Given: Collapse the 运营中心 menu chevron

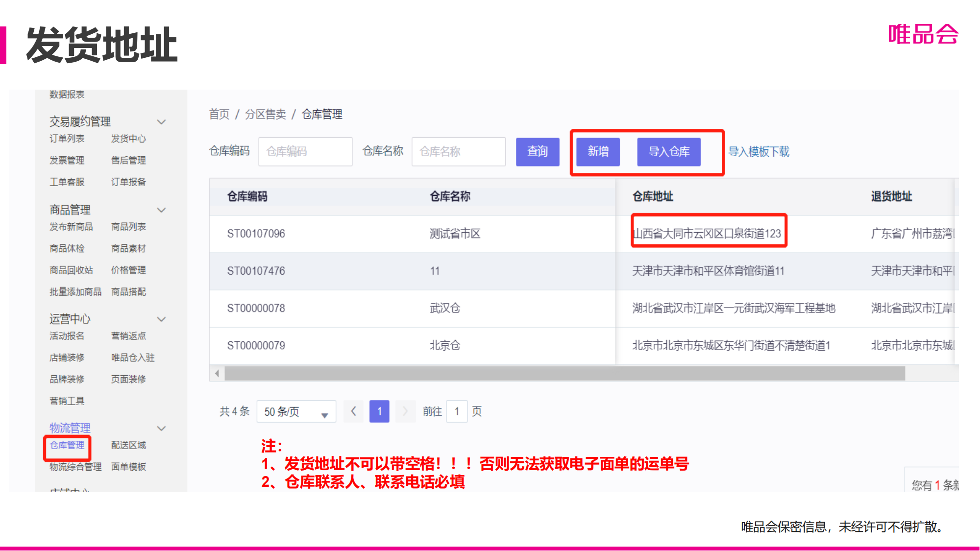Looking at the screenshot, I should [x=161, y=319].
